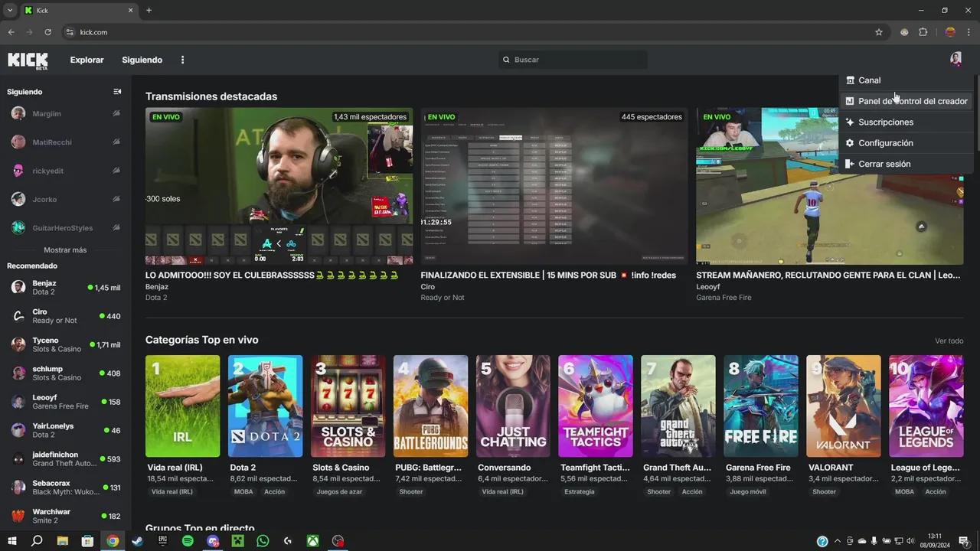Open Margiim's avatar in the Siguiendo list
Screen dimensions: 980x551
pyautogui.click(x=18, y=113)
